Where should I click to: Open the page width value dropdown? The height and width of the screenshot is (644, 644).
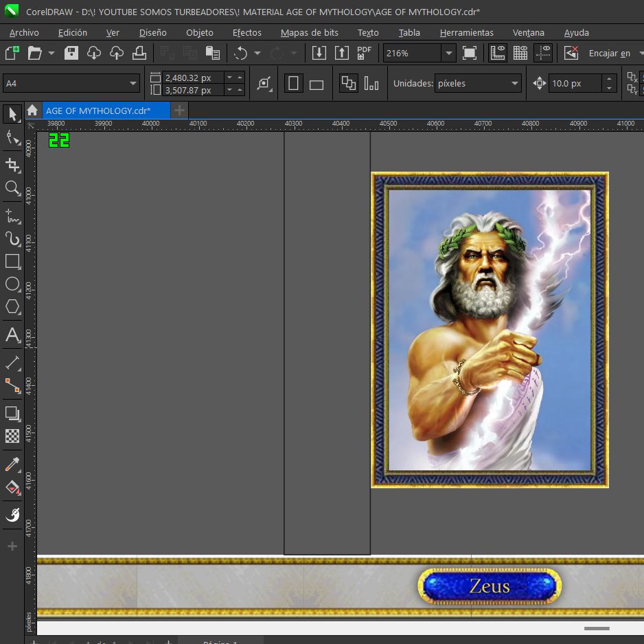tap(229, 77)
